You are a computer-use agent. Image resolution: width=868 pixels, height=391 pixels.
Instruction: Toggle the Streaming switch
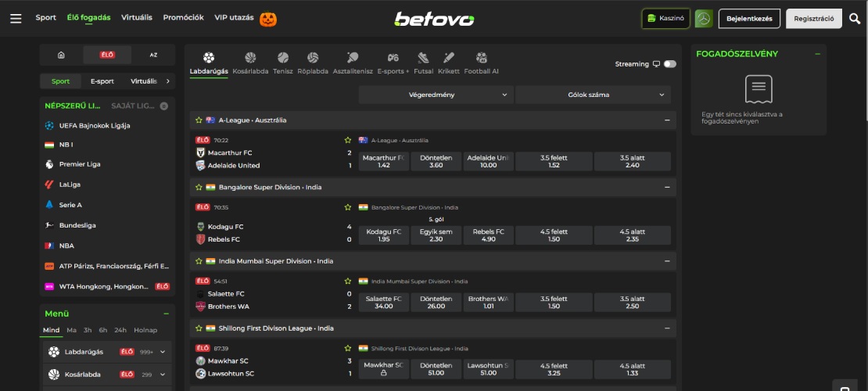tap(670, 64)
